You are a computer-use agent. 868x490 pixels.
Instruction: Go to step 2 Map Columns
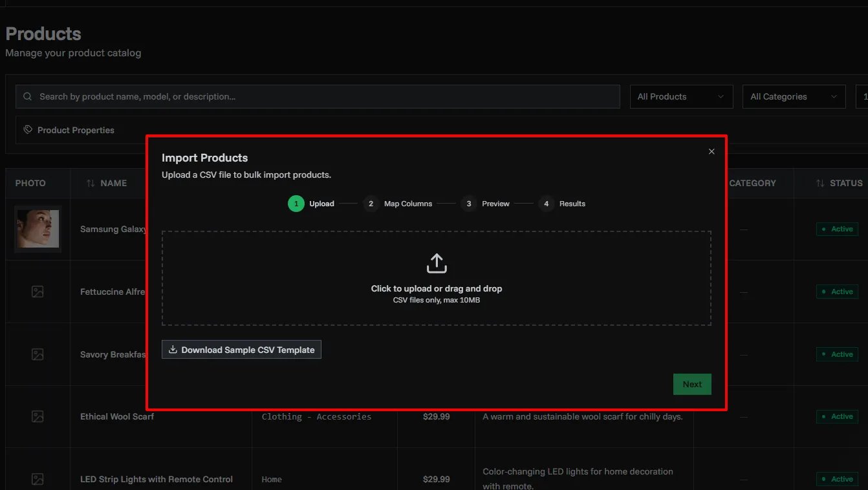click(x=371, y=204)
